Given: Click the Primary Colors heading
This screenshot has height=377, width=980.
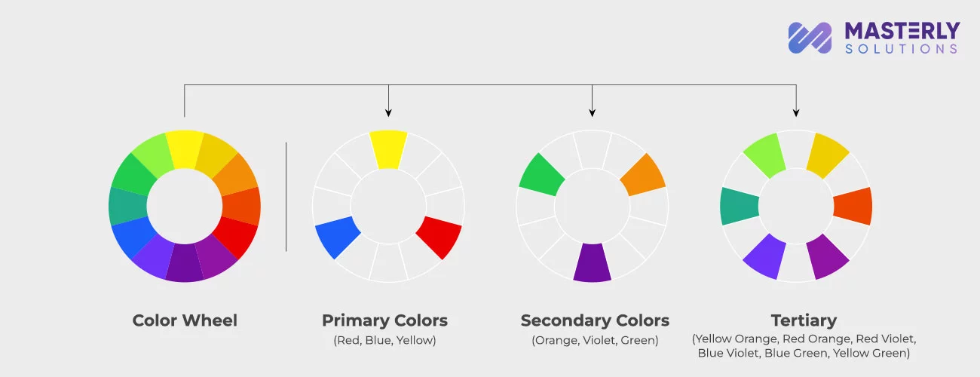Looking at the screenshot, I should (x=384, y=320).
